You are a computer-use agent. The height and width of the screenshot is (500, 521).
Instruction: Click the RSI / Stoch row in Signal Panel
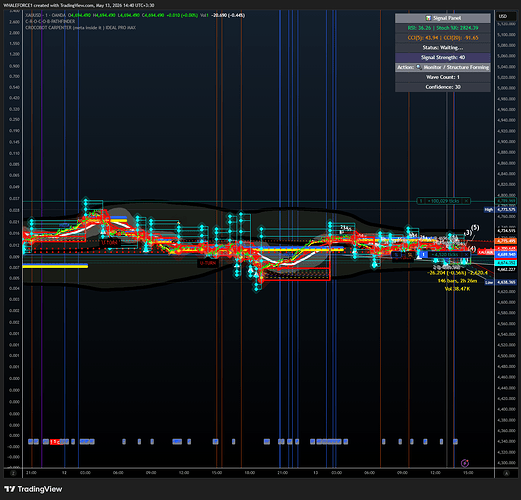443,28
